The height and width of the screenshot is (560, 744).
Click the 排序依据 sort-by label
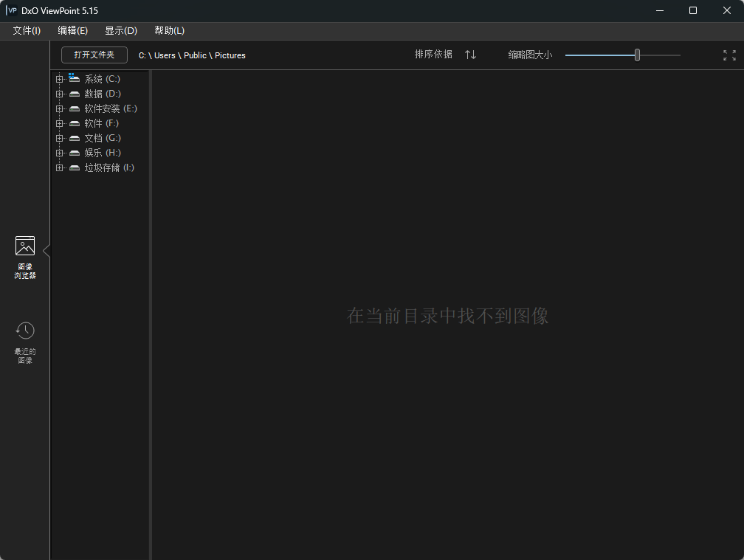click(433, 55)
